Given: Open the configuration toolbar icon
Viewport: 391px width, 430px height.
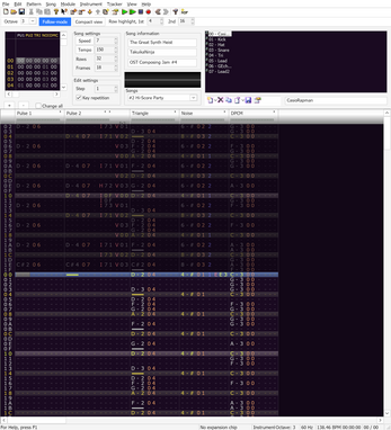Looking at the screenshot, I should (175, 12).
